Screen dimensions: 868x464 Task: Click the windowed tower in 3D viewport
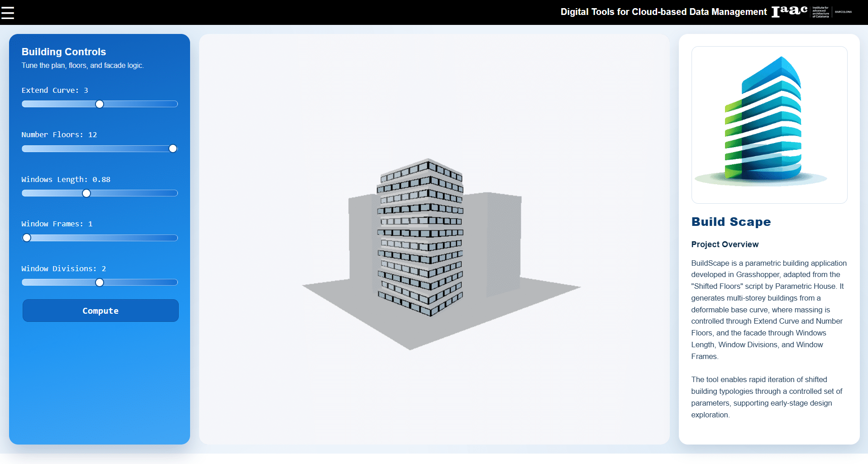coord(420,235)
